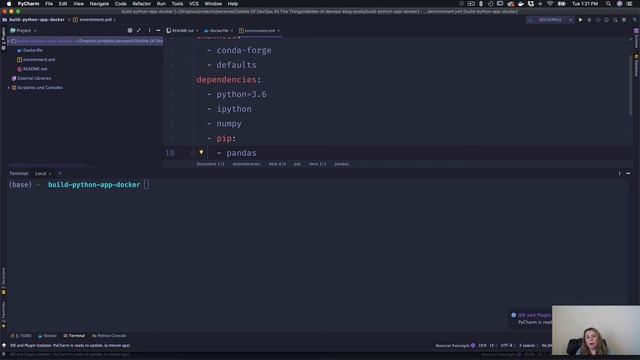
Task: Open the Wi-Fi status menu
Action: point(550,4)
